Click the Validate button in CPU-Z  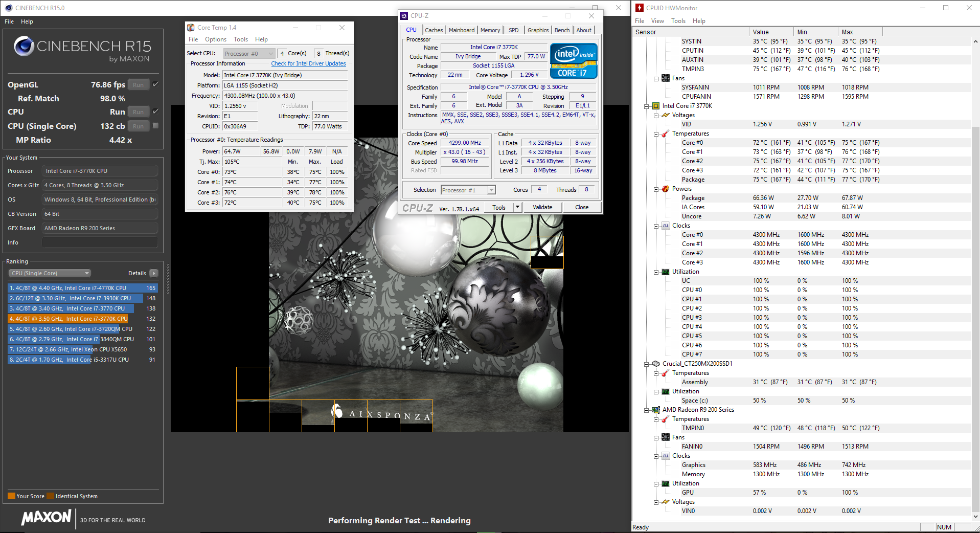(x=542, y=207)
